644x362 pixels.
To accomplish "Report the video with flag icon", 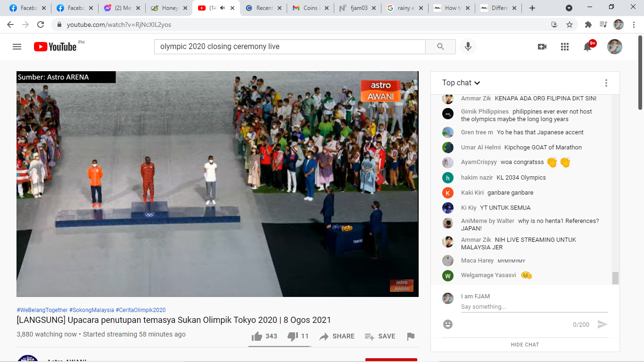I will [x=411, y=336].
